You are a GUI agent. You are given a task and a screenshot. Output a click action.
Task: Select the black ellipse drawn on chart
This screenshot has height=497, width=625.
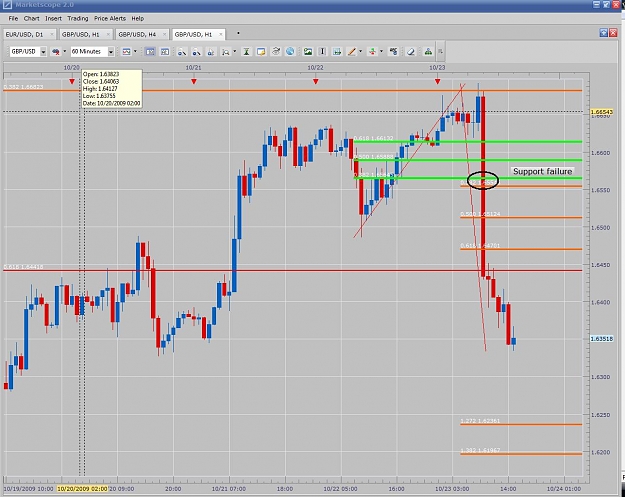pos(483,180)
